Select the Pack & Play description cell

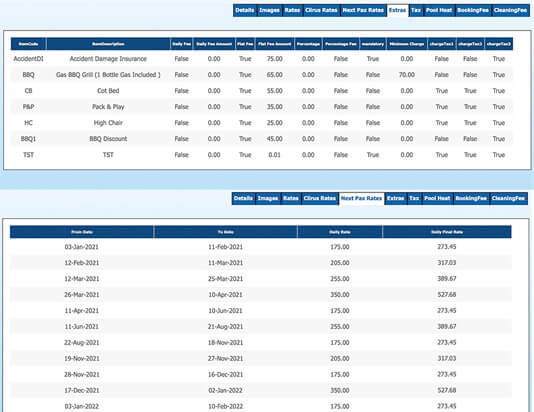(108, 107)
